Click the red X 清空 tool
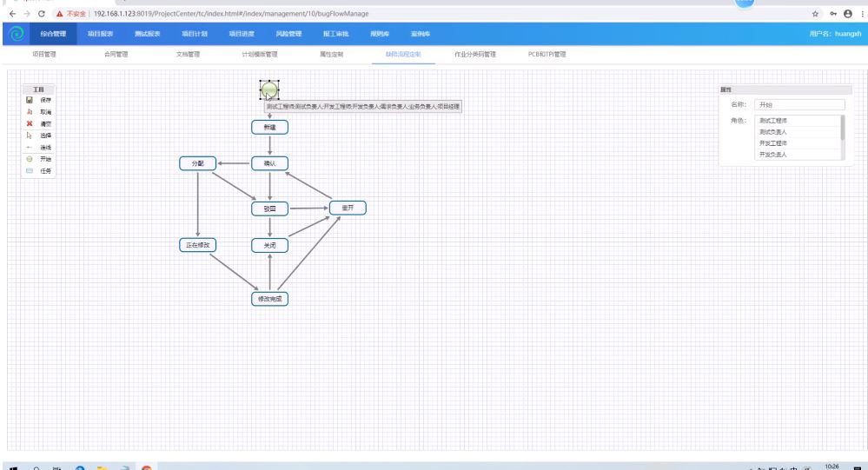The width and height of the screenshot is (868, 470). coord(30,124)
